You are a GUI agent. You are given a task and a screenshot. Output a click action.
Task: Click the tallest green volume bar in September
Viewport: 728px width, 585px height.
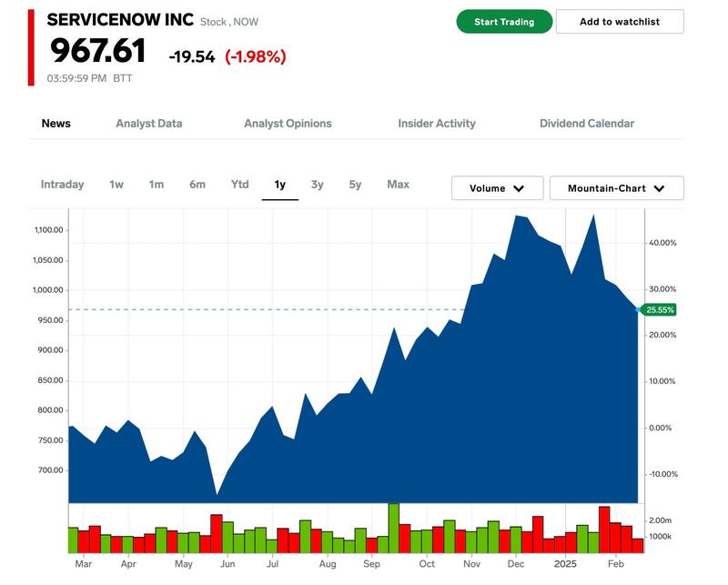394,528
